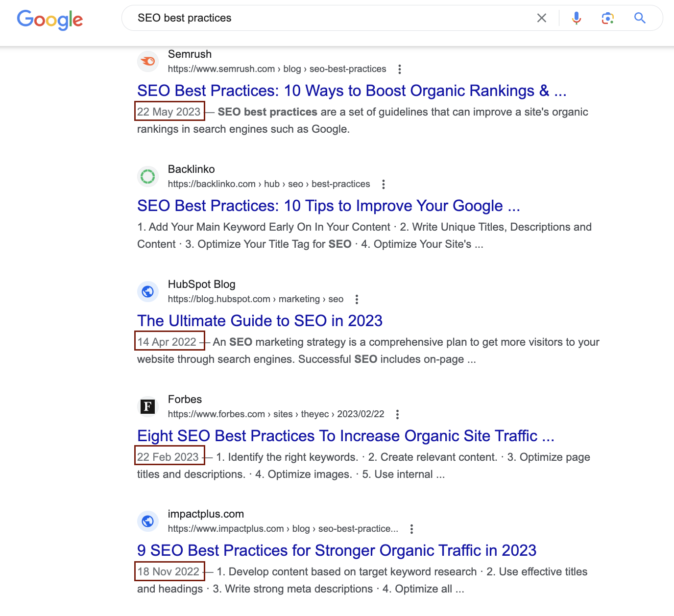Click the magnifying glass search icon
Viewport: 674px width, 616px height.
point(639,18)
